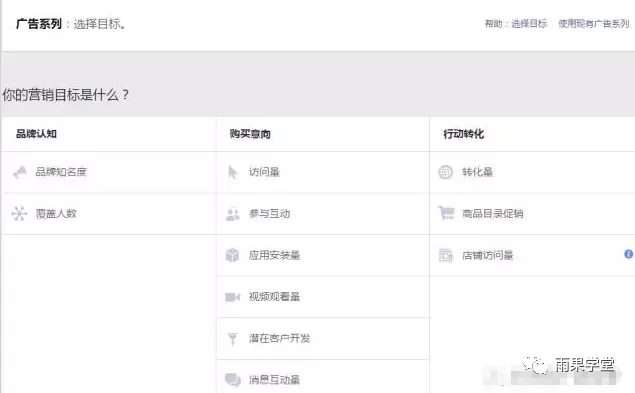The height and width of the screenshot is (393, 635).
Task: Open the 选择目标 help link
Action: [x=529, y=24]
